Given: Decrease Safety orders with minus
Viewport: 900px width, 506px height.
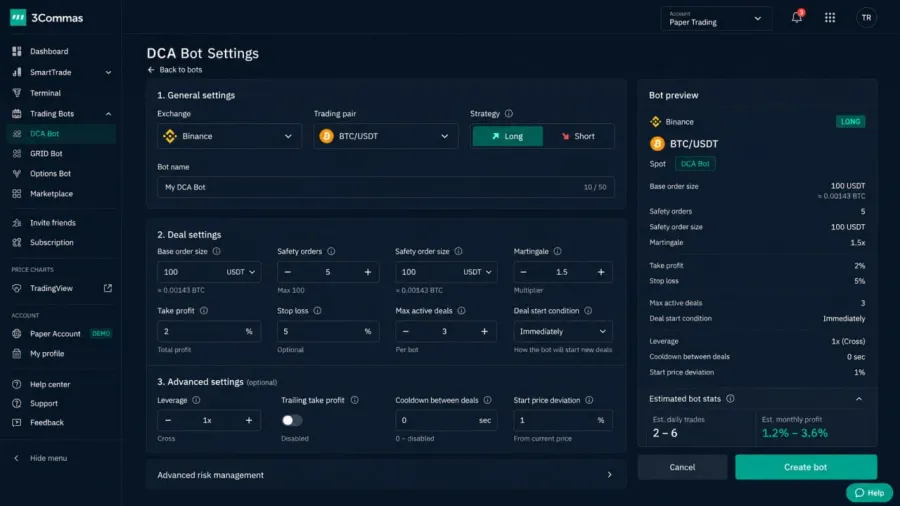Looking at the screenshot, I should pos(288,272).
